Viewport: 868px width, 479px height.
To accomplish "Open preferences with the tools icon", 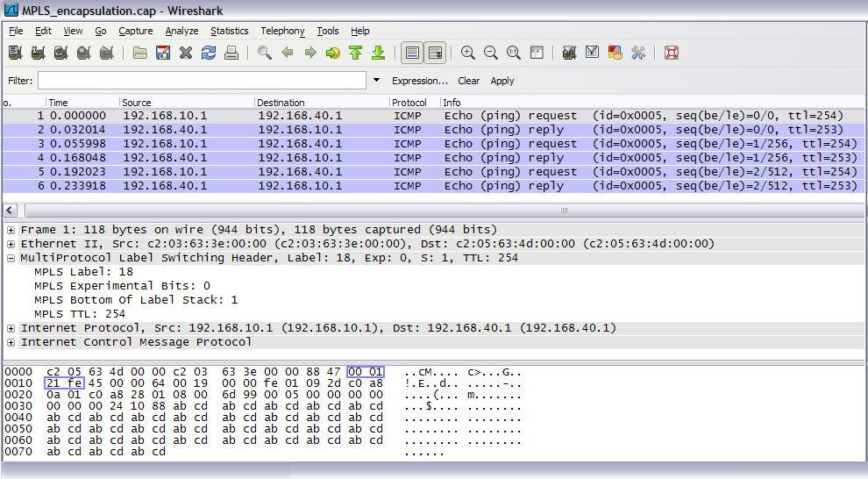I will (x=637, y=53).
